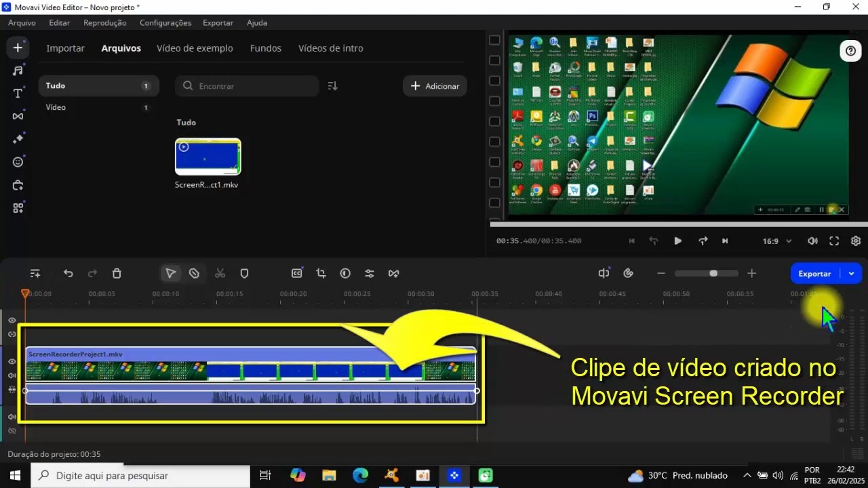Click the marker shield icon
Image resolution: width=868 pixels, height=488 pixels.
244,273
